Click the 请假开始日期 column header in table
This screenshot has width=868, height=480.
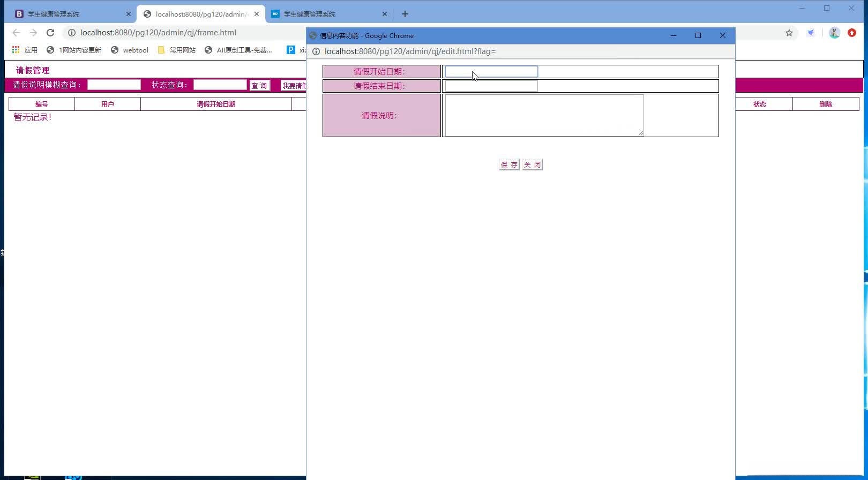click(x=216, y=104)
